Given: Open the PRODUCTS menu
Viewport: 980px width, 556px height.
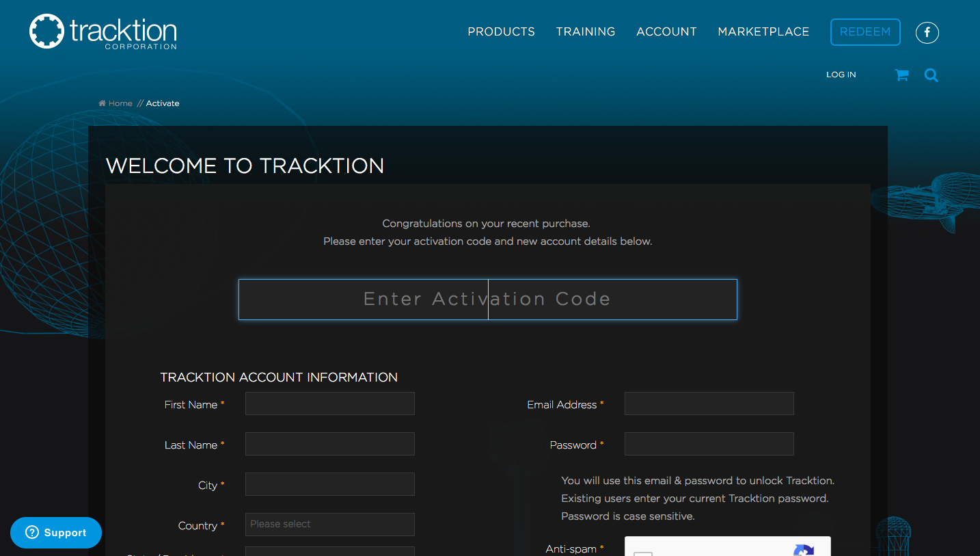Looking at the screenshot, I should coord(501,32).
